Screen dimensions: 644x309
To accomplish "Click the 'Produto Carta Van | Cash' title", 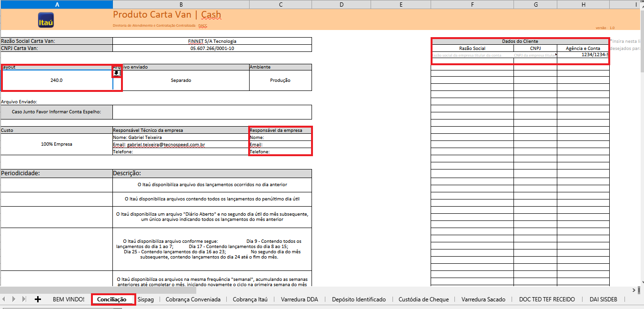I will 167,15.
